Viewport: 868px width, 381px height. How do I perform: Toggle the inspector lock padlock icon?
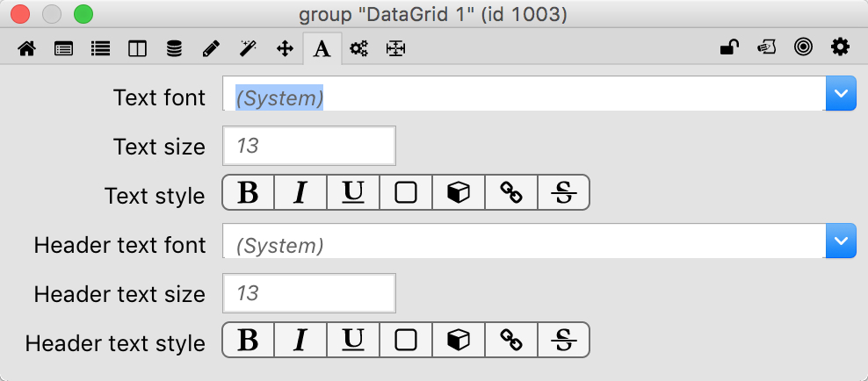[729, 47]
